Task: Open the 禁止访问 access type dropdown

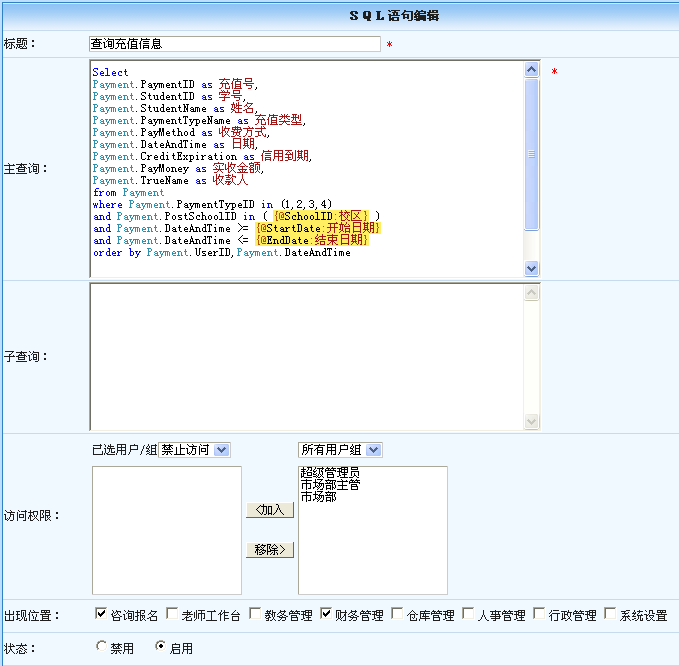Action: [194, 450]
